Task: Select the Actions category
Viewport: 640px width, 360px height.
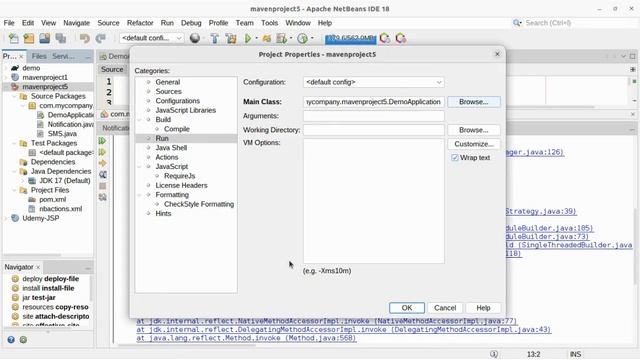Action: 167,157
